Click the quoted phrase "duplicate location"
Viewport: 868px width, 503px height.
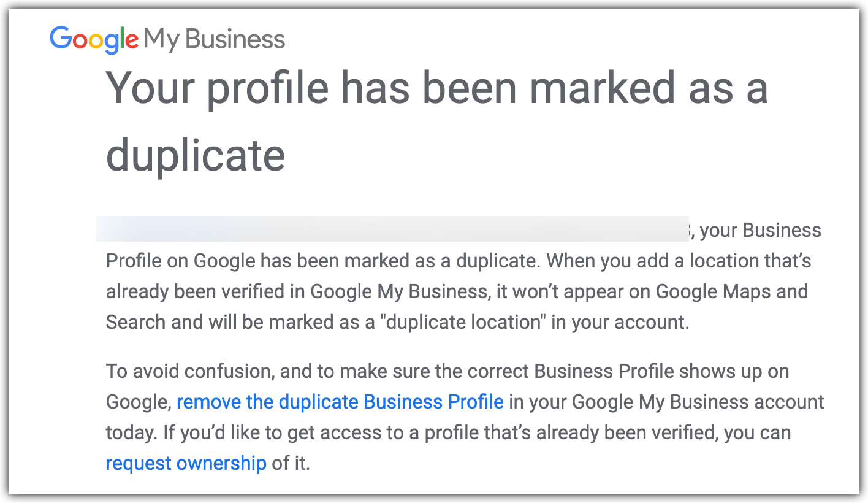[x=463, y=322]
